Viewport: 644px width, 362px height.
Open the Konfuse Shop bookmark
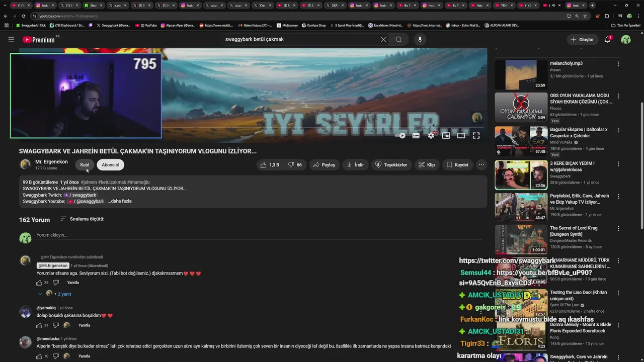pos(314,25)
